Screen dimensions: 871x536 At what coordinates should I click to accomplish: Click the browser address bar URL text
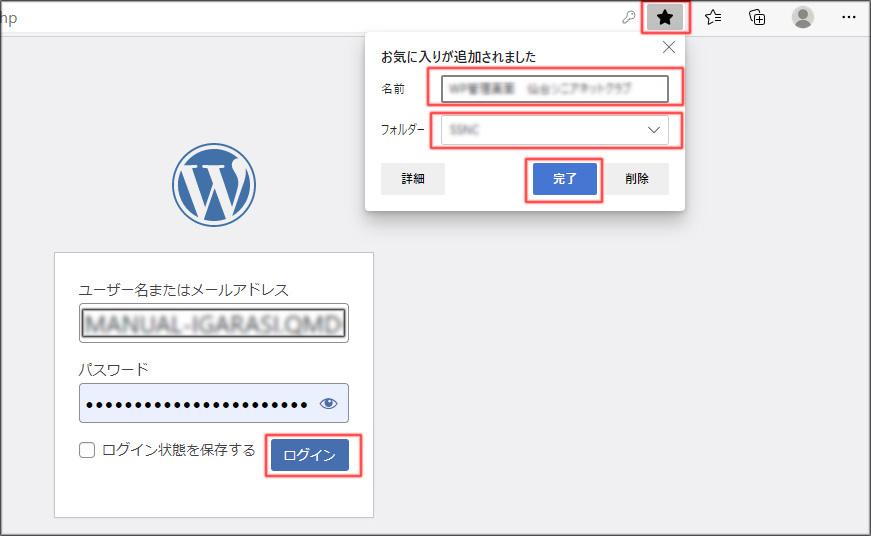(x=10, y=18)
